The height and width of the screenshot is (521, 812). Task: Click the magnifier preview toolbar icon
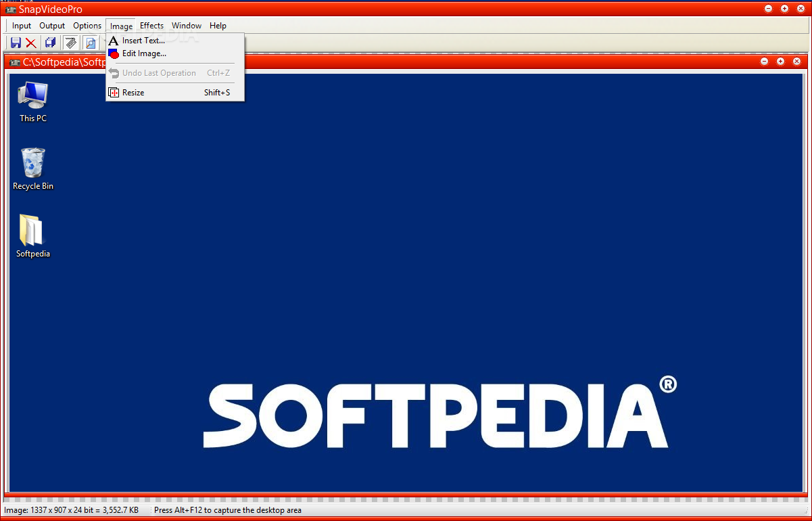click(x=90, y=43)
